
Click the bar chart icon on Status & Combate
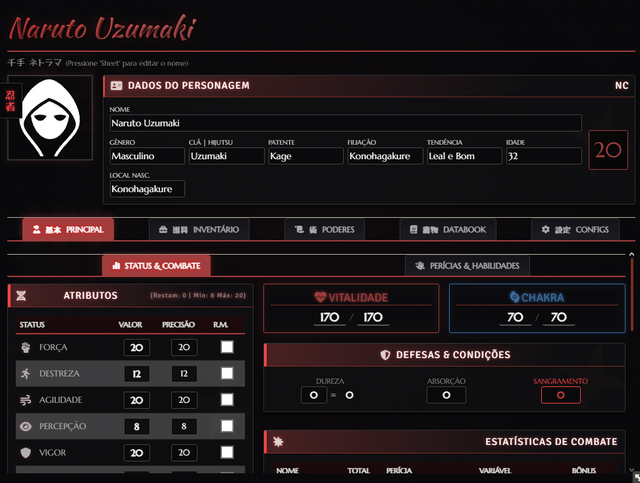click(x=116, y=266)
